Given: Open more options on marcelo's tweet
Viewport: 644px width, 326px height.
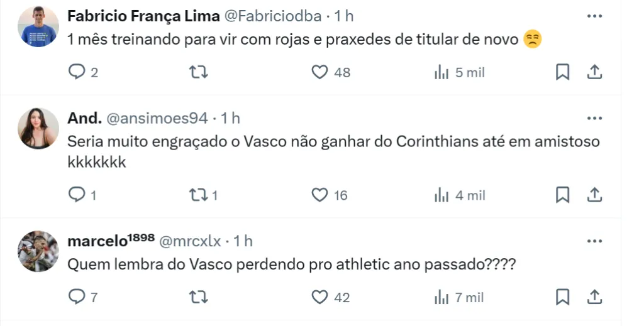Looking at the screenshot, I should click(594, 241).
